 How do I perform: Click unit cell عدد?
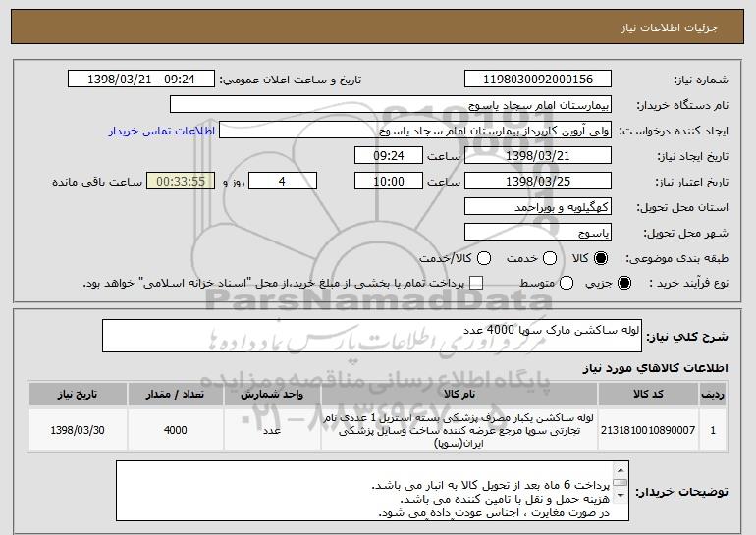tap(272, 430)
